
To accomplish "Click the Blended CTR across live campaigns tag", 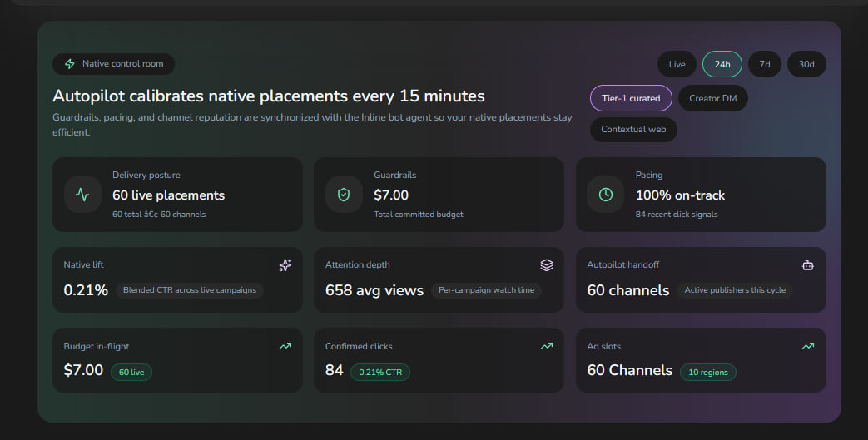I will (189, 290).
